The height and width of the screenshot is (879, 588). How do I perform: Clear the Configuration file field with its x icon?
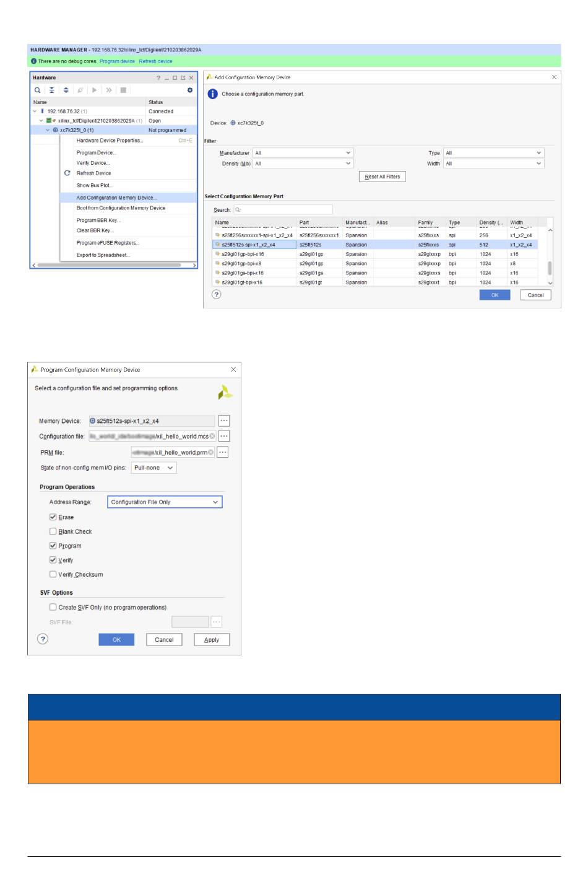click(212, 436)
